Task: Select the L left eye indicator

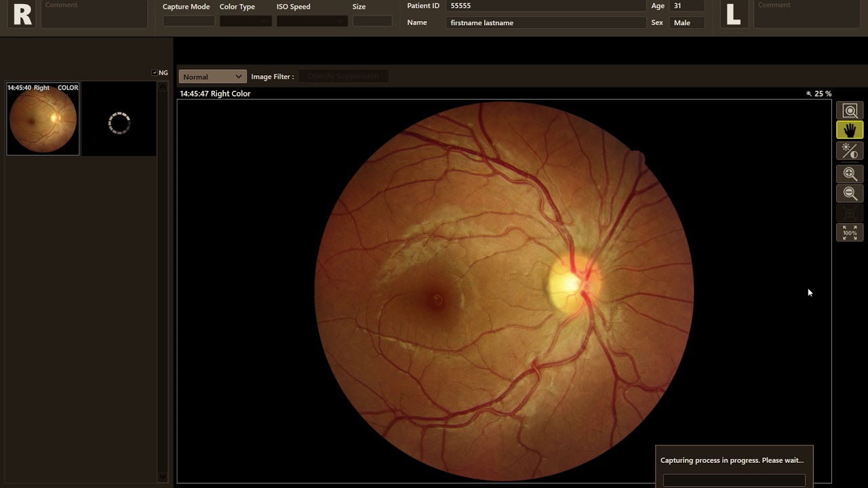Action: [x=733, y=15]
